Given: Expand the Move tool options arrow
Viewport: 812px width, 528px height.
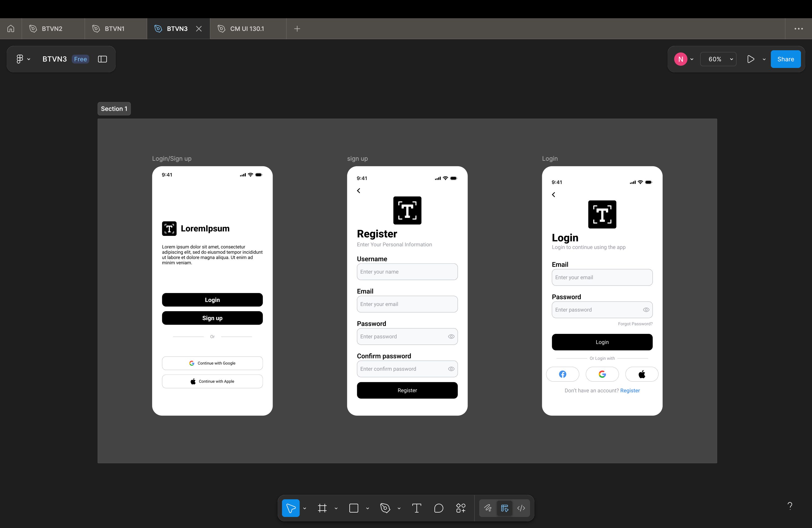Looking at the screenshot, I should click(x=305, y=508).
